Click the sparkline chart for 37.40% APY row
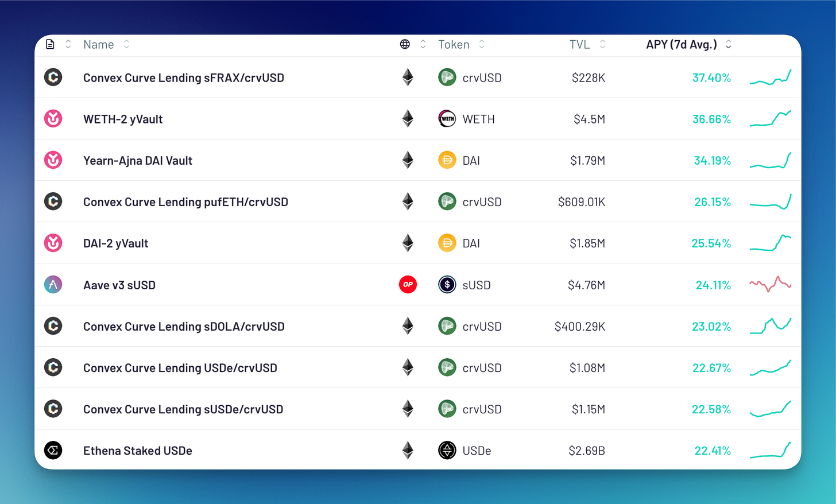The image size is (836, 504). click(771, 78)
